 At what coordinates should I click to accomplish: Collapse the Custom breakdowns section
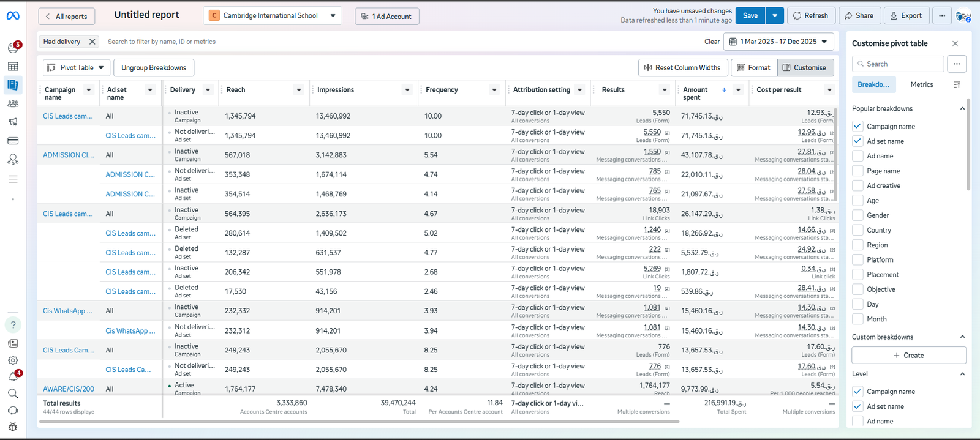(x=962, y=337)
